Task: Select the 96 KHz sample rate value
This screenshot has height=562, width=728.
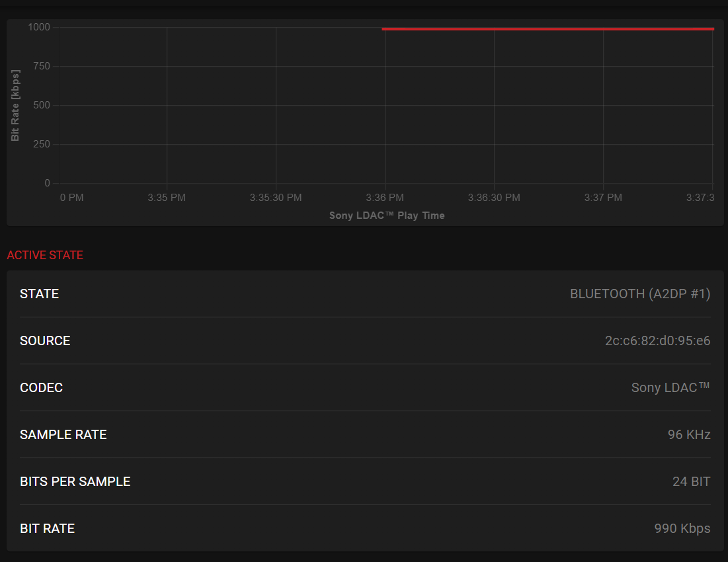Action: [x=689, y=435]
